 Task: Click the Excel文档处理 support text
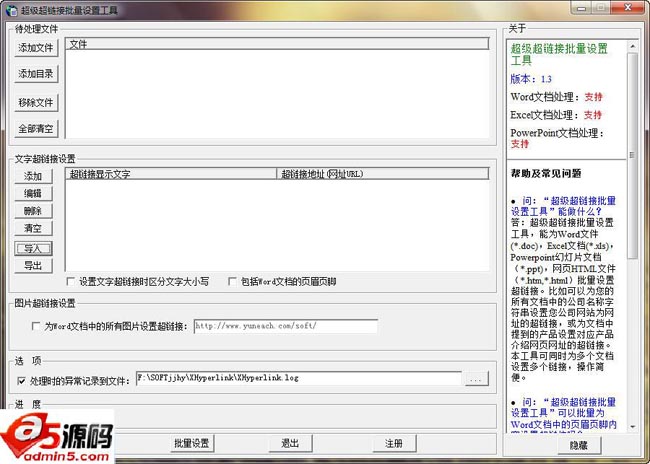point(556,115)
